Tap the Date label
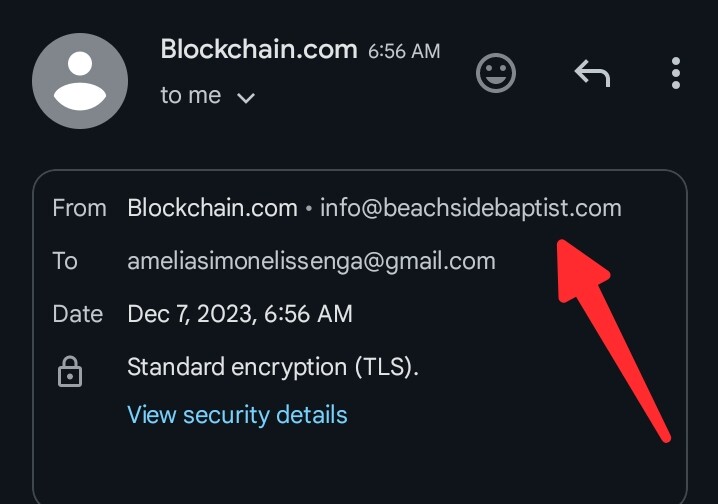The width and height of the screenshot is (718, 504). coord(78,314)
